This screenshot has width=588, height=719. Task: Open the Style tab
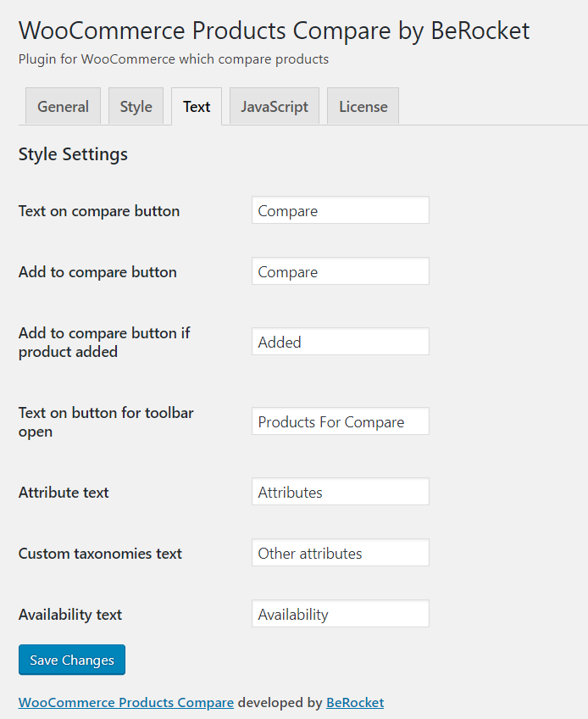tap(136, 106)
